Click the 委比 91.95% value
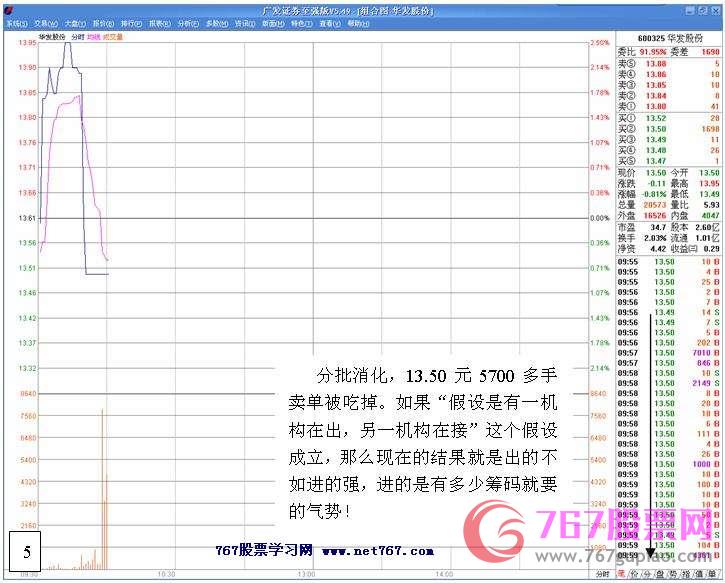 (653, 52)
